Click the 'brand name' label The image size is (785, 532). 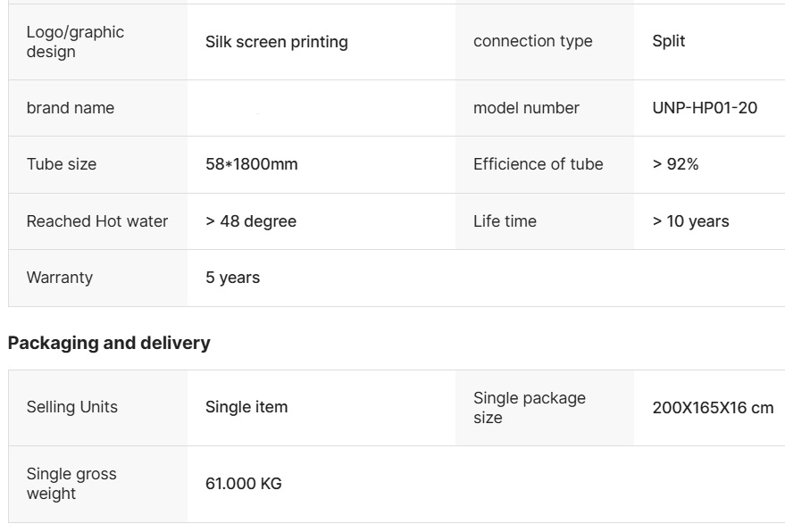(70, 108)
